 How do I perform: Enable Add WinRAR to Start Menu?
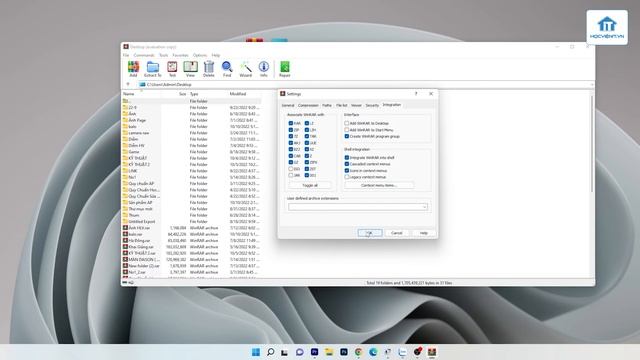347,130
